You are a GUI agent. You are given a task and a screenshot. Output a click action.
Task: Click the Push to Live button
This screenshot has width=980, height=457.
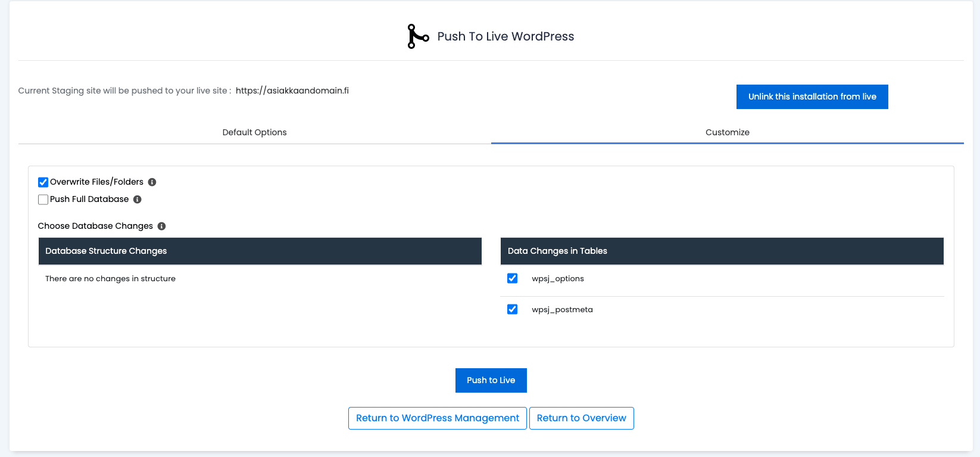(x=491, y=380)
